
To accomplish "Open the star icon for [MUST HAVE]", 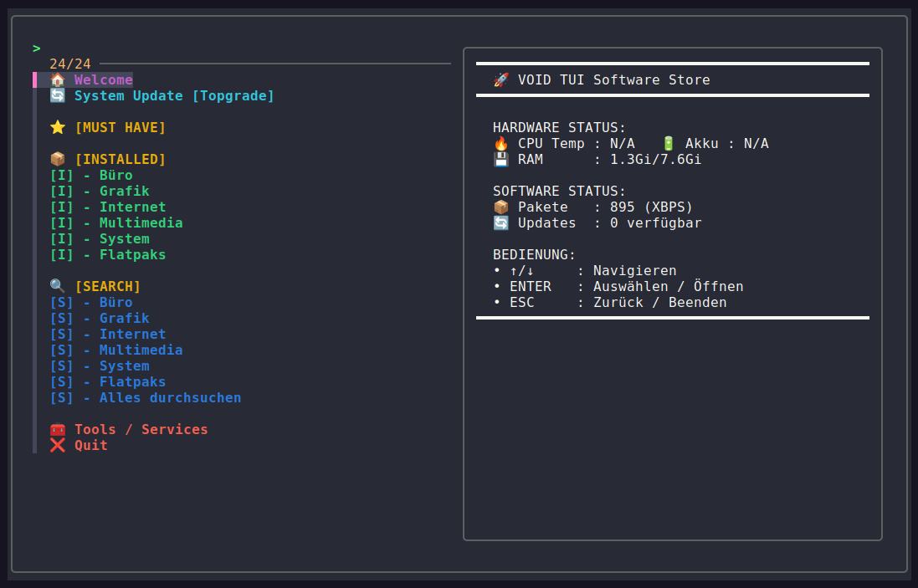I will (57, 127).
